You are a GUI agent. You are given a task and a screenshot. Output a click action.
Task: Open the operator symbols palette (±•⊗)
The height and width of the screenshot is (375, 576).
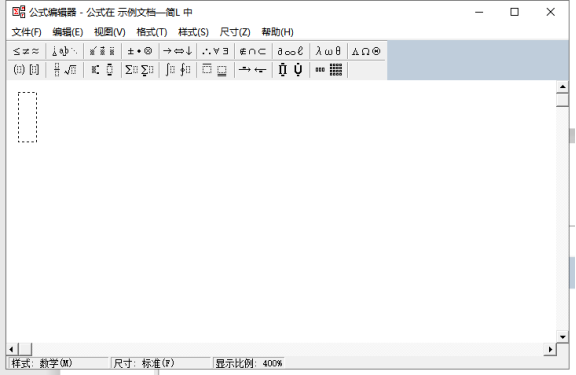coord(140,51)
